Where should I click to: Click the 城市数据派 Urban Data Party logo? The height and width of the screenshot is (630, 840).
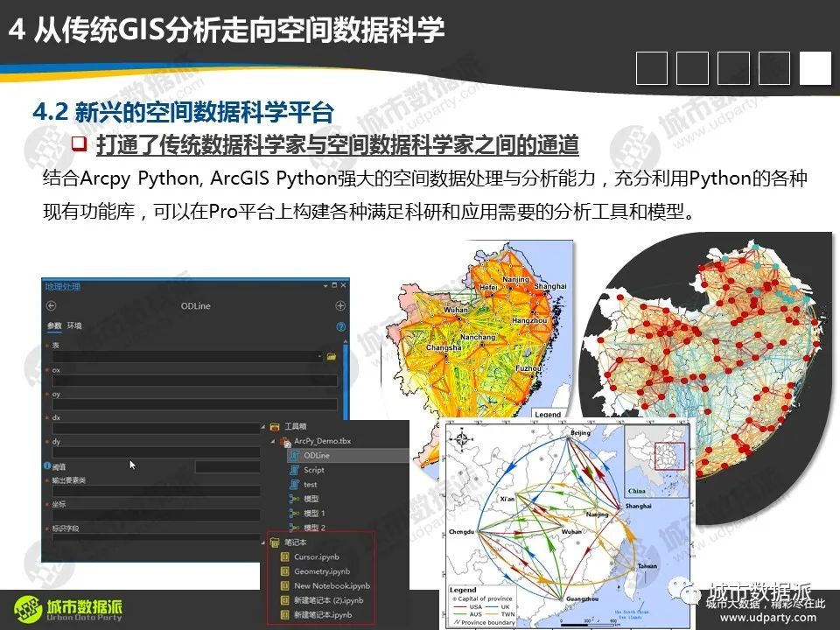68,609
